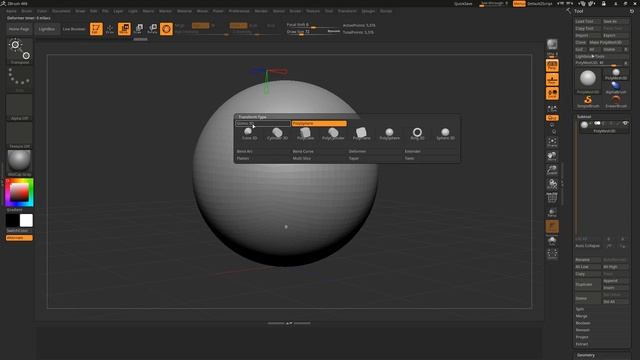Viewport: 640px width, 360px height.
Task: Select the Multi Slice deformer
Action: (x=319, y=158)
